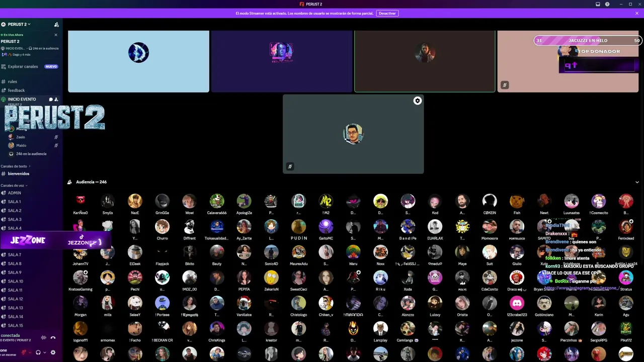Open the bienvenidos text channel
The height and width of the screenshot is (362, 644).
[x=19, y=173]
